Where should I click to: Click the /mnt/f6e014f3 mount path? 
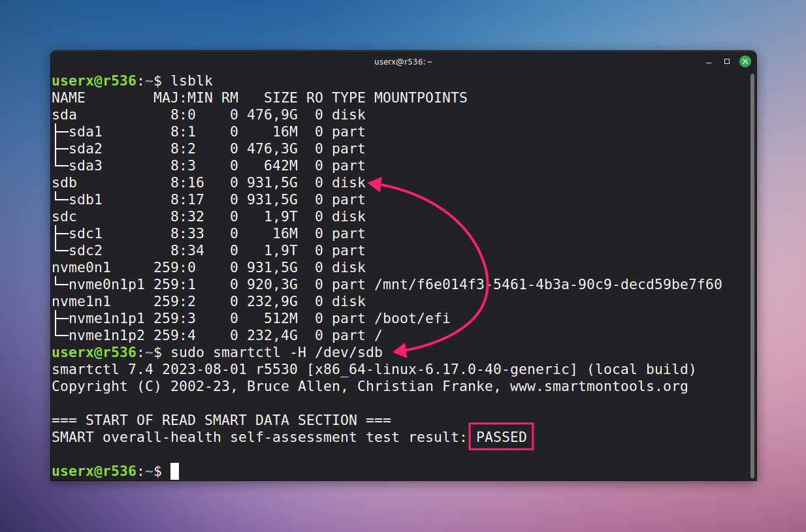[x=548, y=285]
